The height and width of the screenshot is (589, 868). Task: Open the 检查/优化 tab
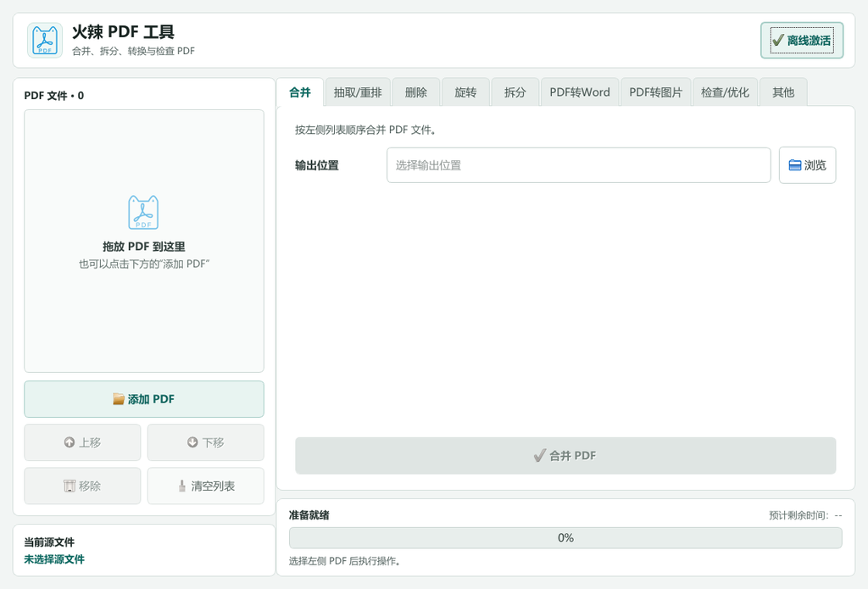click(x=726, y=92)
